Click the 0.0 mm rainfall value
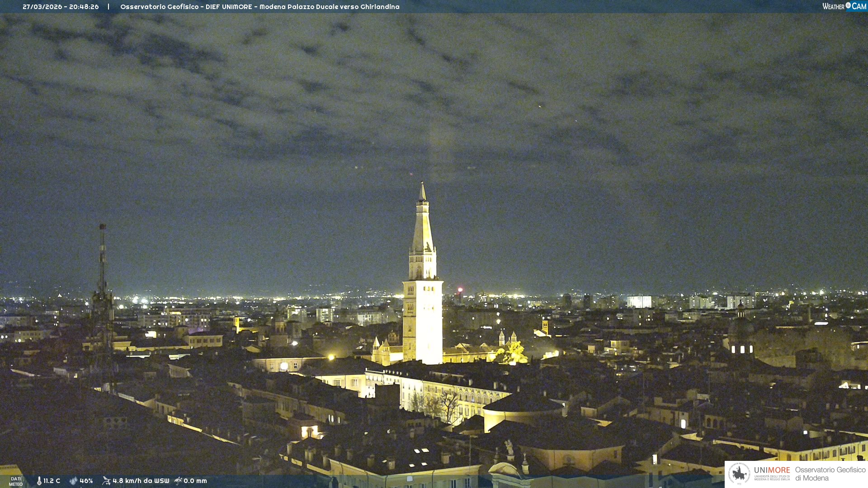Screen dimensions: 868x488 (x=195, y=481)
